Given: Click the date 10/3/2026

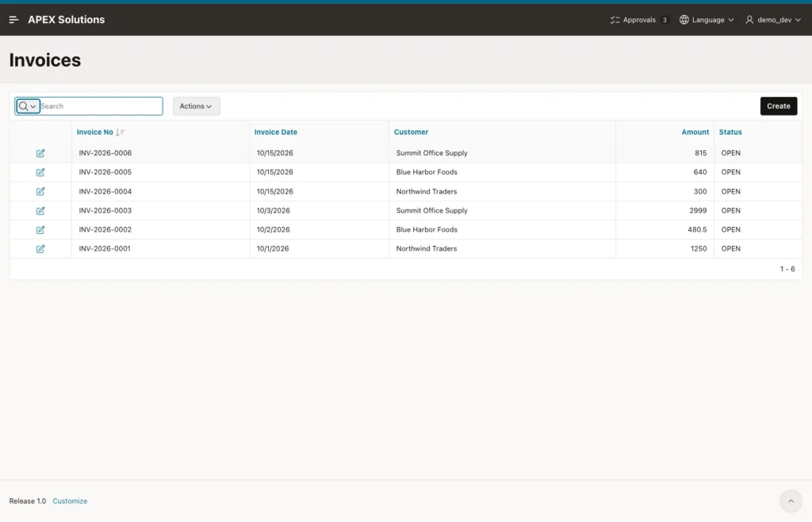Looking at the screenshot, I should 274,210.
